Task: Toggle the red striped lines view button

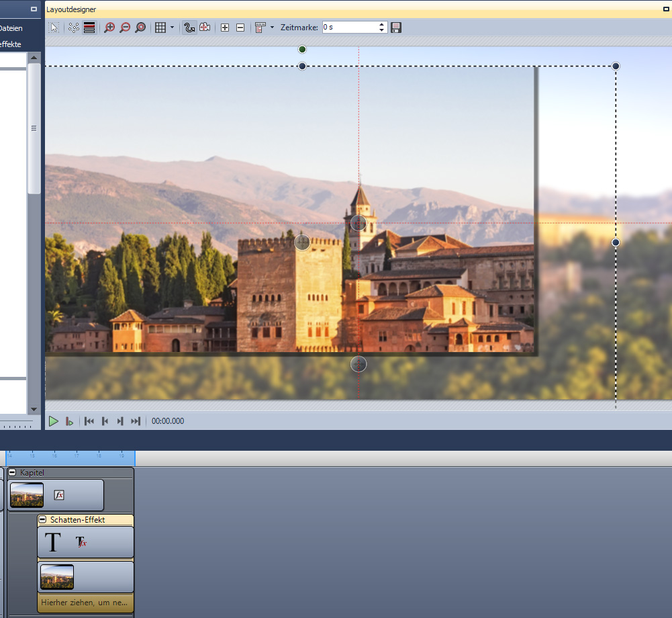Action: (x=89, y=28)
